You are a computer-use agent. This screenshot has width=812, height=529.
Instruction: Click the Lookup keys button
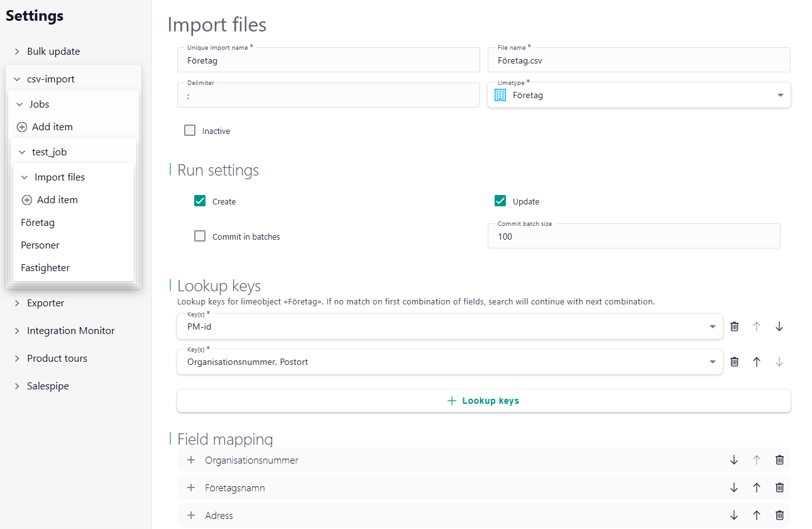(x=483, y=401)
